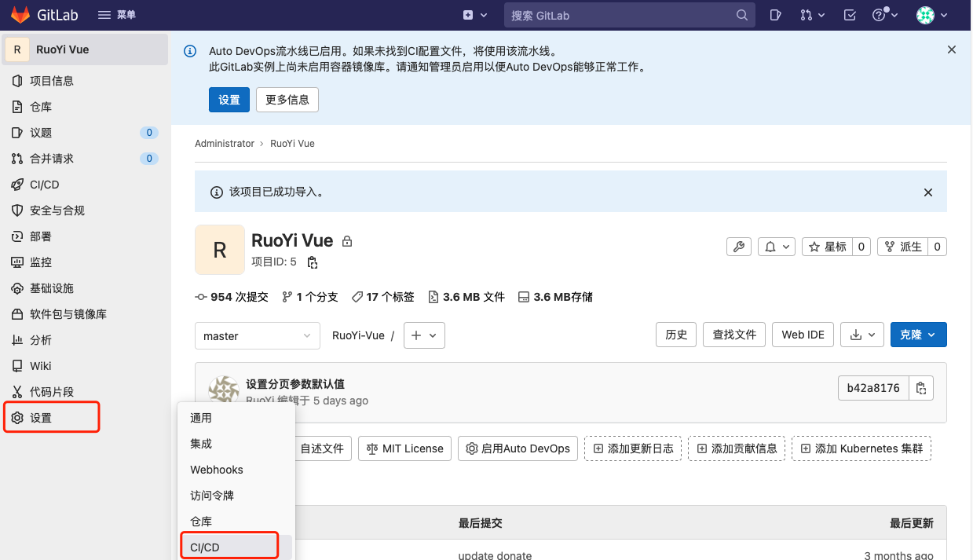The image size is (973, 560).
Task: Select 访问令牌 in the settings flyout
Action: click(236, 496)
